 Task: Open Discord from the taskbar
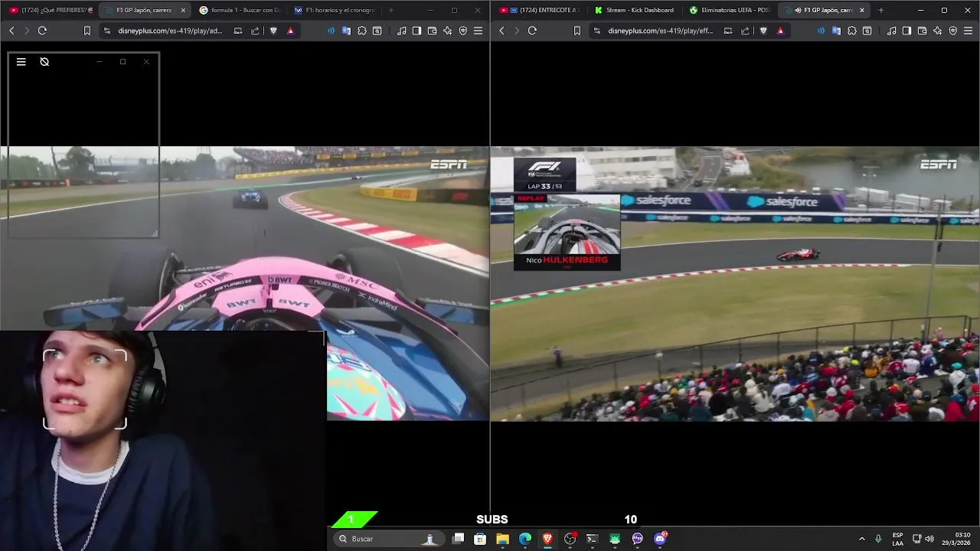tap(660, 539)
